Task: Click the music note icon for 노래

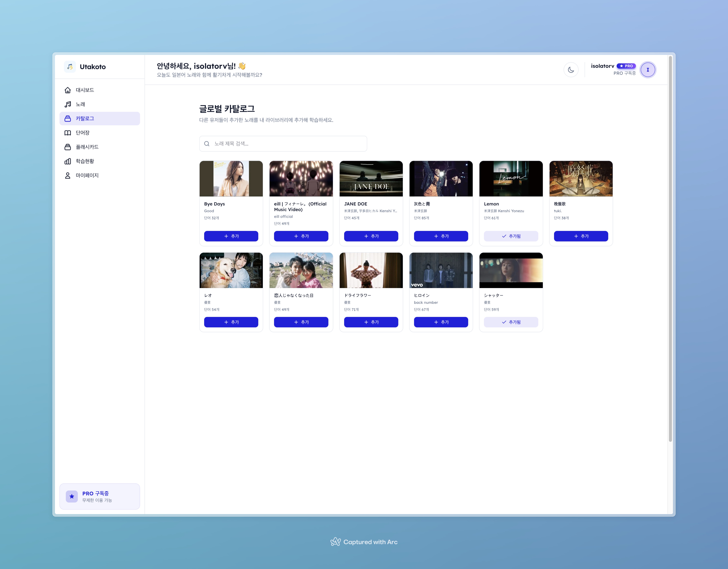Action: point(68,104)
